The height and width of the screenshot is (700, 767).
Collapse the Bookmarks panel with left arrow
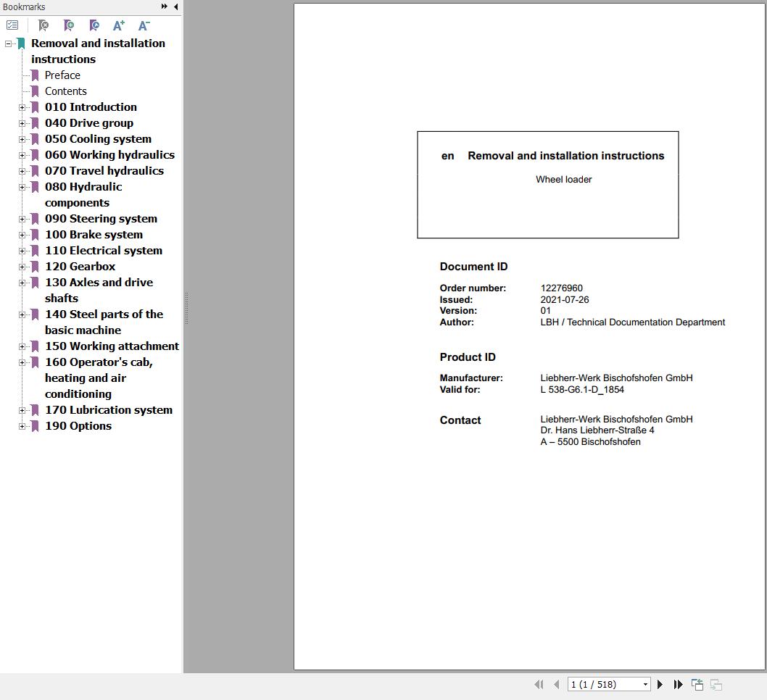175,7
